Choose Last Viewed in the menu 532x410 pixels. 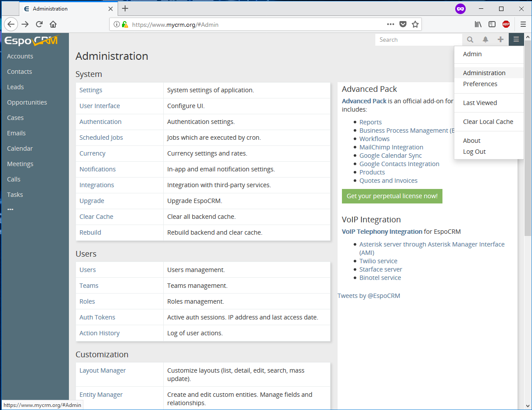click(489, 103)
